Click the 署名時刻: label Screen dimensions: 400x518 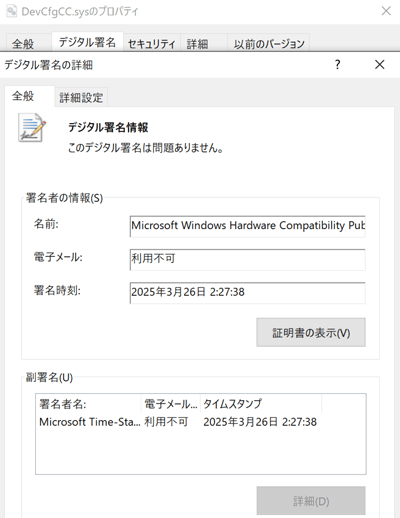[57, 290]
